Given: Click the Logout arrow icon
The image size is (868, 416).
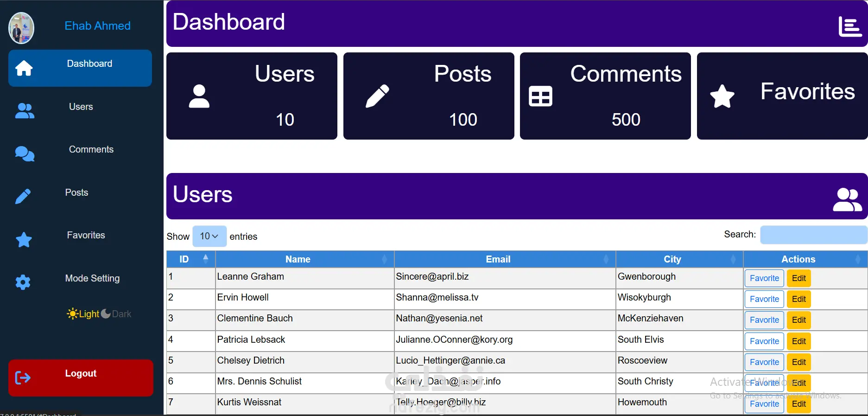Looking at the screenshot, I should tap(23, 378).
